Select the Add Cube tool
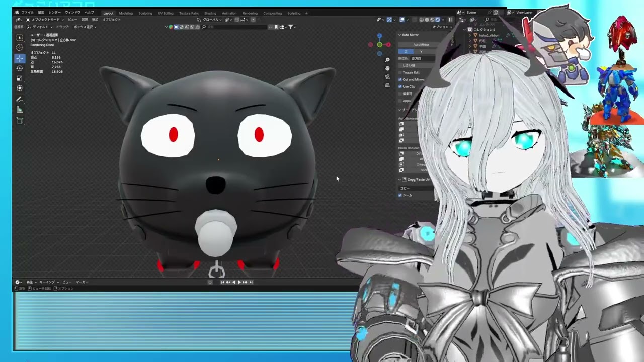The height and width of the screenshot is (362, 644). [20, 120]
